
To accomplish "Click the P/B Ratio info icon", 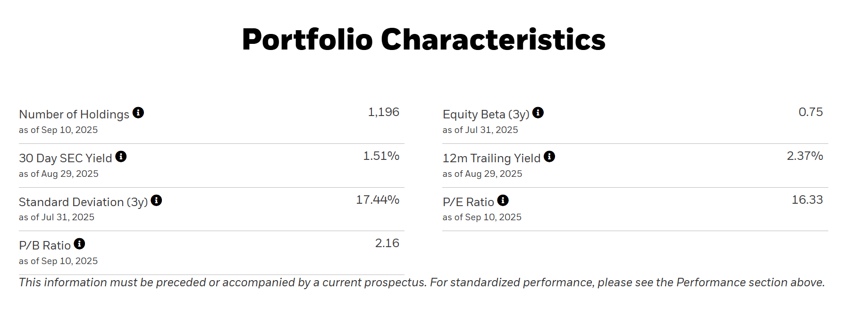I will [79, 244].
